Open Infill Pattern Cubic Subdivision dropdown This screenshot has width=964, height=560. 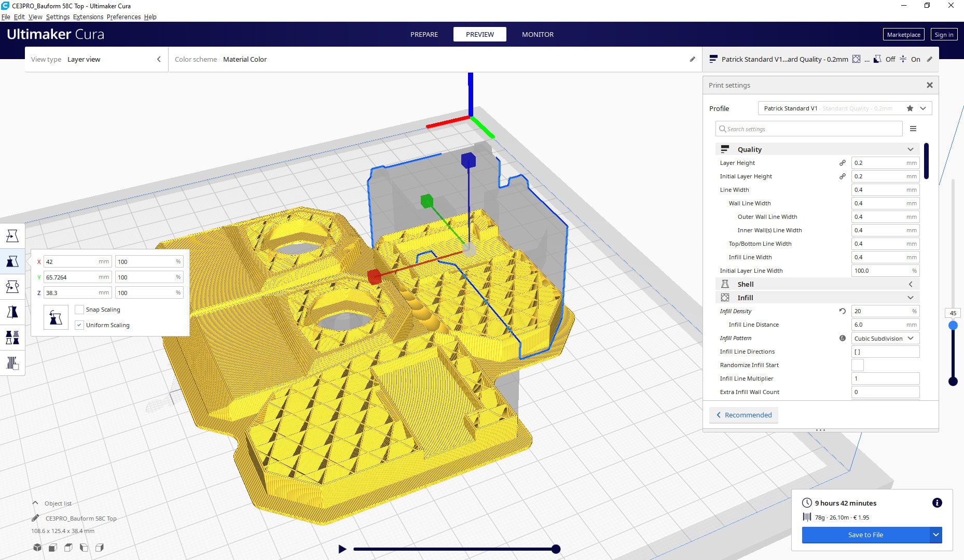point(885,338)
